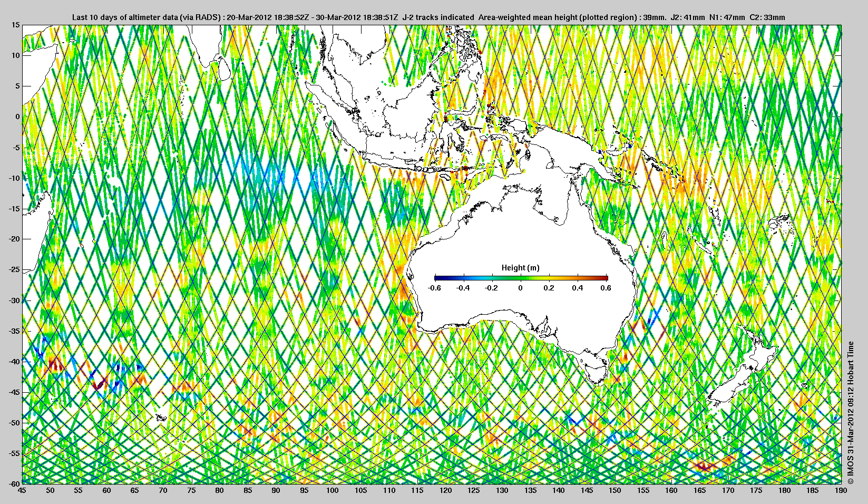
Task: Click the latitude axis label '-40'
Action: [14, 361]
